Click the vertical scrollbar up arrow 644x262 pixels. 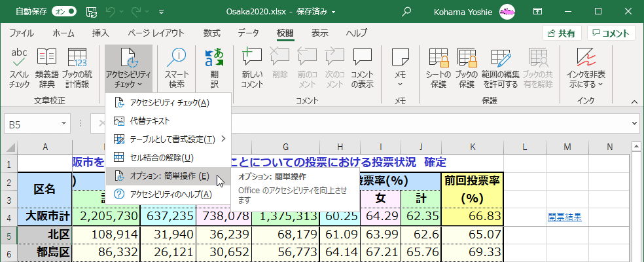point(637,146)
